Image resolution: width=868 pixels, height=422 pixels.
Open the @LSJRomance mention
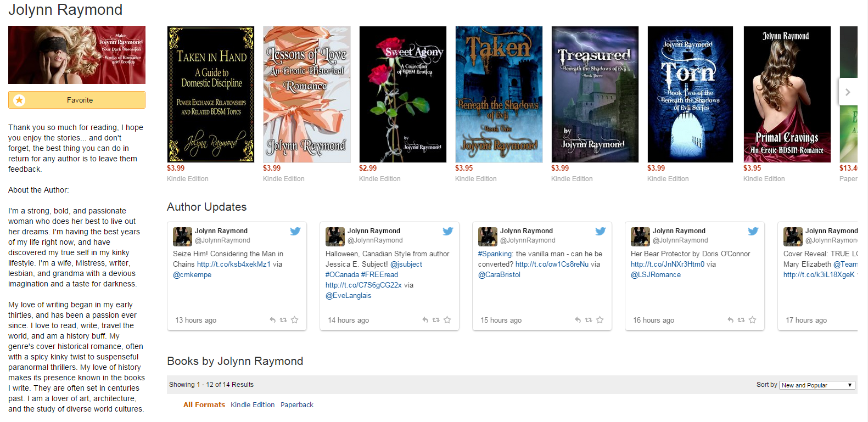pyautogui.click(x=656, y=274)
